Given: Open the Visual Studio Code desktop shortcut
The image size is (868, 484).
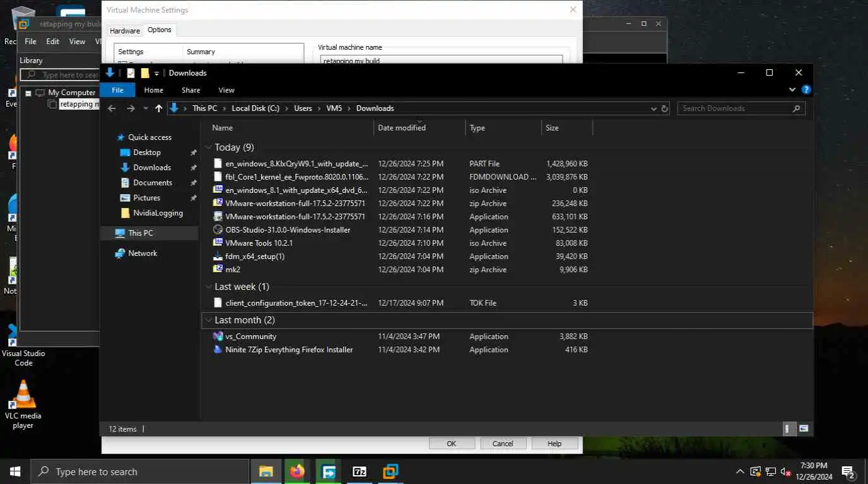Looking at the screenshot, I should (x=23, y=345).
